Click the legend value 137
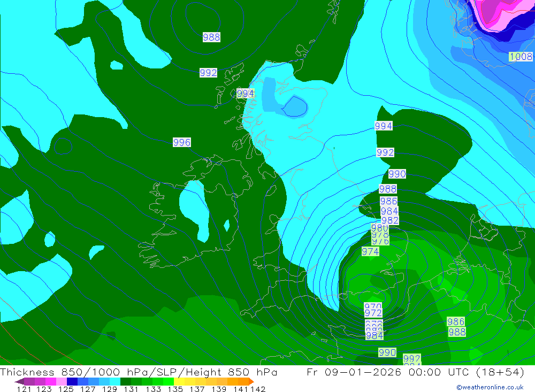Image resolution: width=535 pixels, height=392 pixels. 197,389
